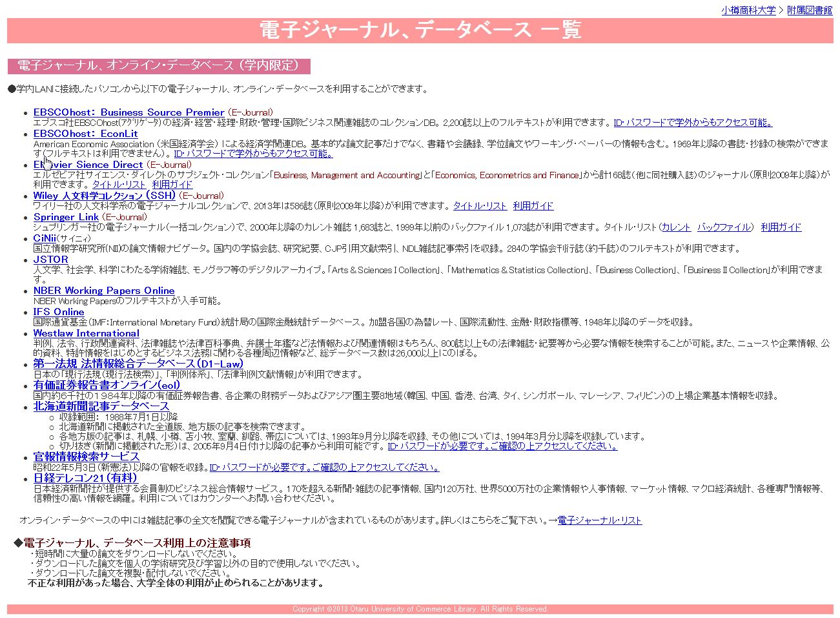The width and height of the screenshot is (840, 618).
Task: Click ID/password notice link under 官報情報検索
Action: click(324, 468)
